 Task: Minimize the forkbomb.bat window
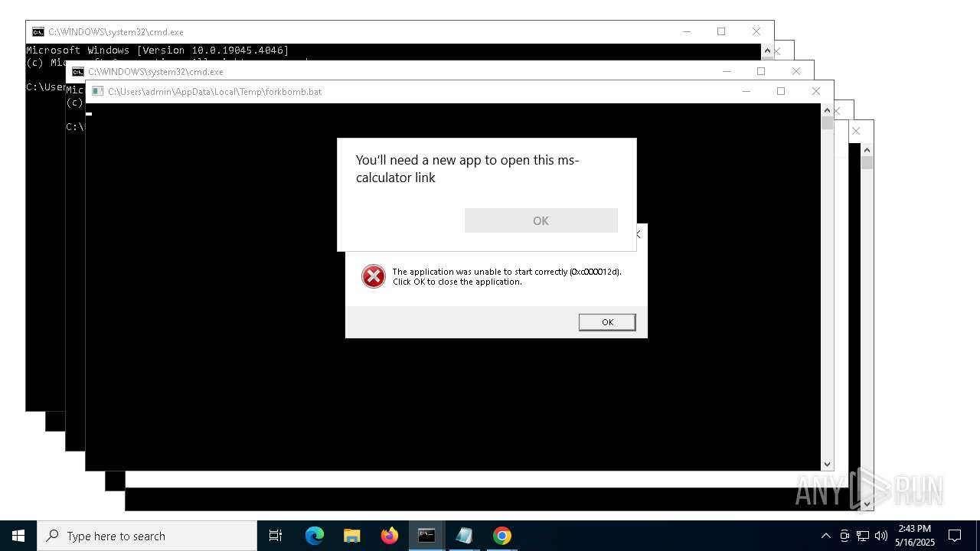pyautogui.click(x=746, y=91)
